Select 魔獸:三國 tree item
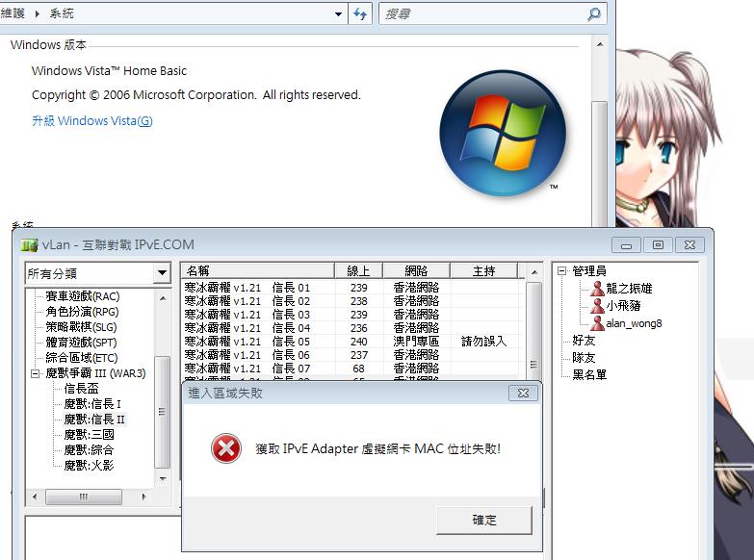 point(90,435)
